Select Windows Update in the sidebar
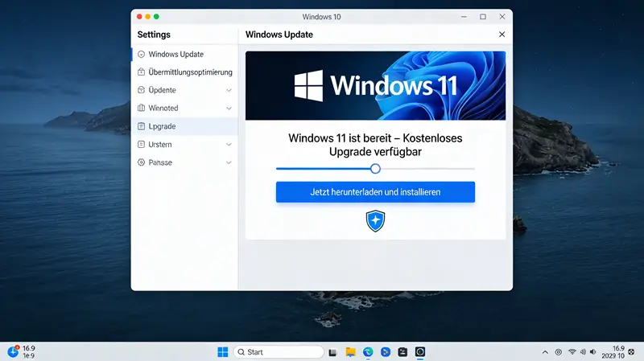Screen dimensions: 644x361 pos(184,54)
